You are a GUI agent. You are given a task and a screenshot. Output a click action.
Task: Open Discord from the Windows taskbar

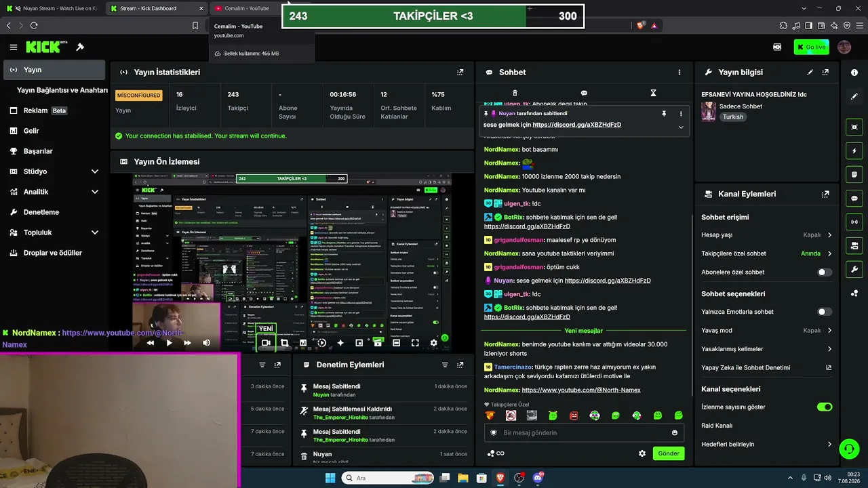[538, 478]
